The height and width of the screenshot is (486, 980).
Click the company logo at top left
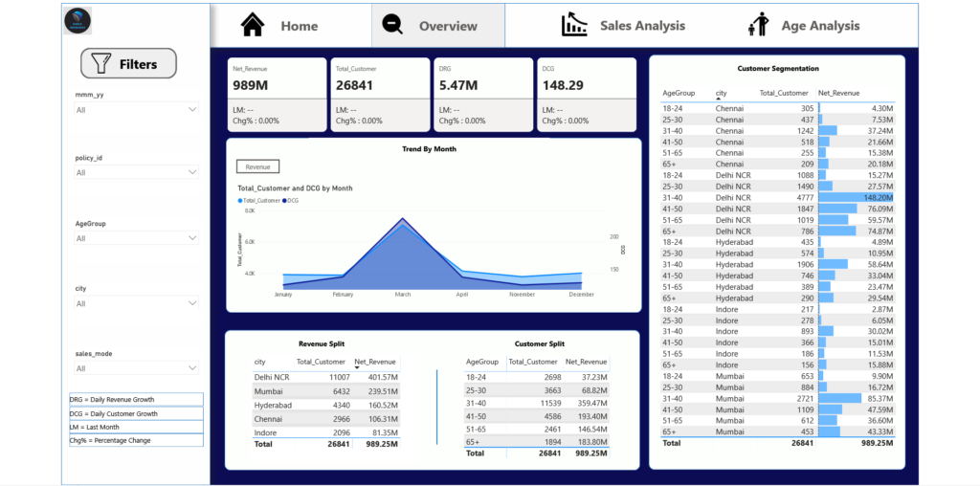pyautogui.click(x=78, y=21)
